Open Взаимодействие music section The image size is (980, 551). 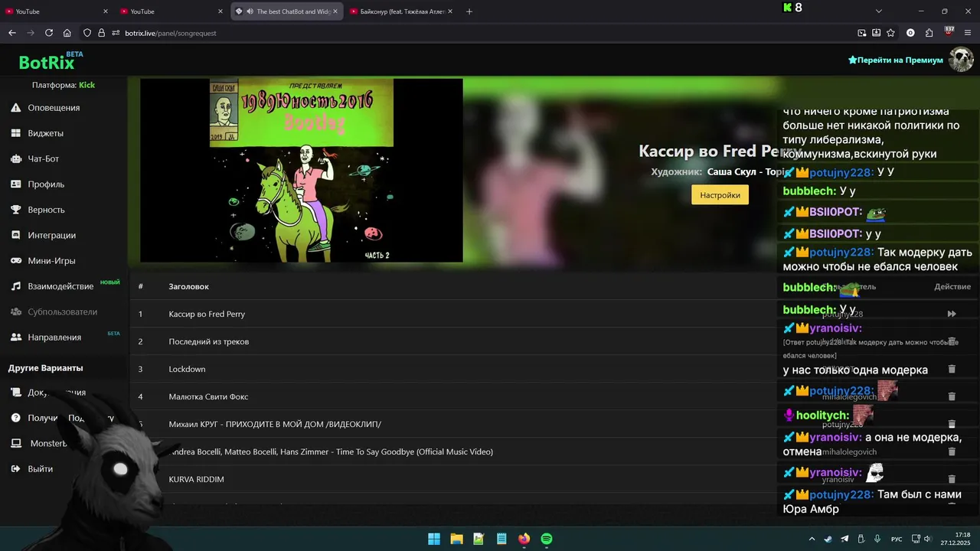(53, 286)
